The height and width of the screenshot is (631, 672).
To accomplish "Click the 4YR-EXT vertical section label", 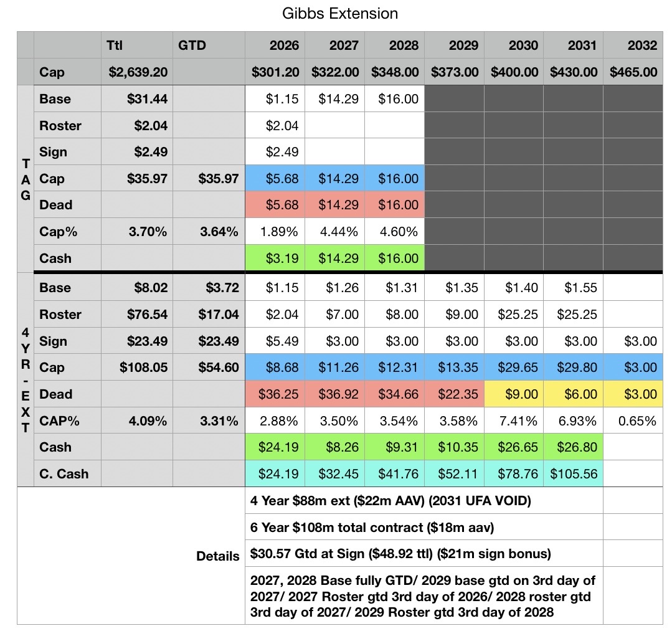I will [x=26, y=381].
